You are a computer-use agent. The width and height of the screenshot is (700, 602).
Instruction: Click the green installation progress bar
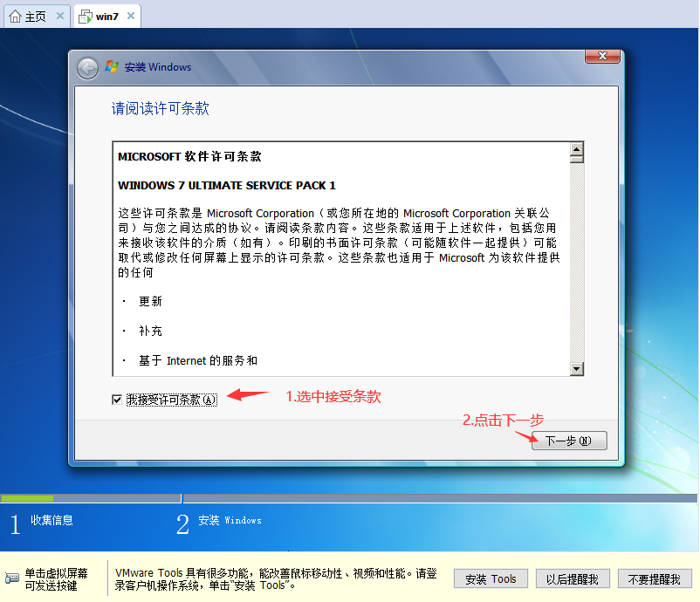(27, 498)
